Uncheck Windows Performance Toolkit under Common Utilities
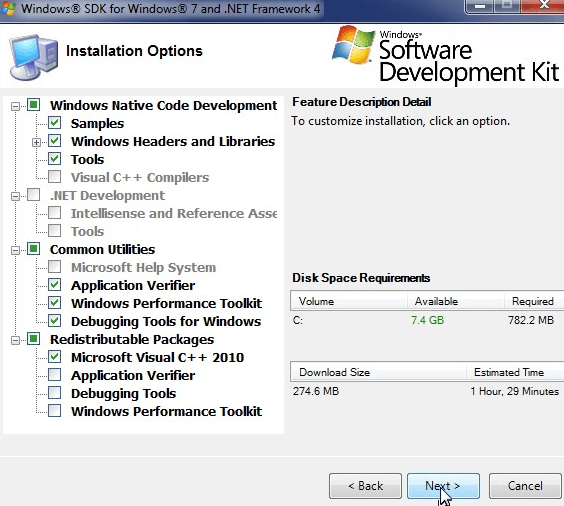 point(55,303)
